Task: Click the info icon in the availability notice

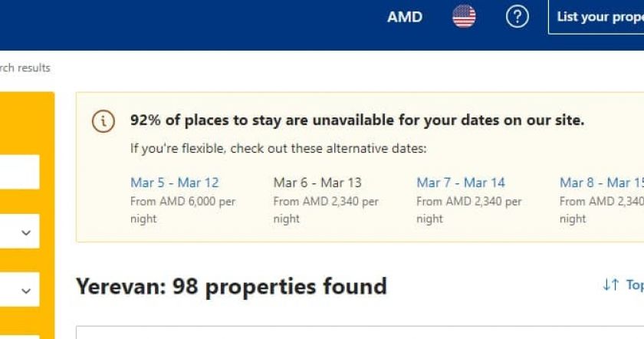Action: [103, 121]
